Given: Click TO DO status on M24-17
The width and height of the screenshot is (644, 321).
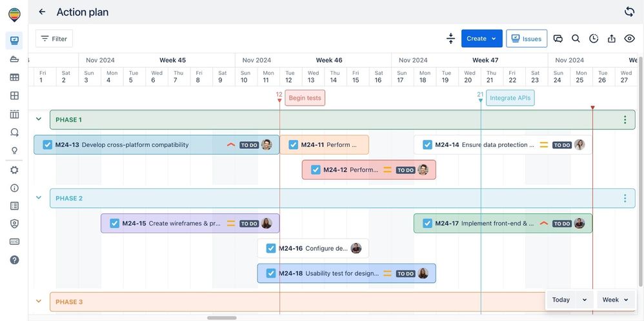Looking at the screenshot, I should (562, 224).
